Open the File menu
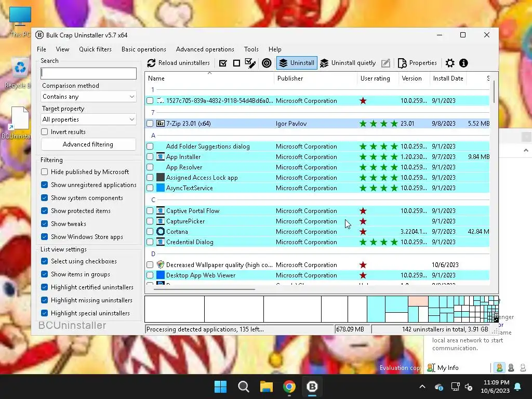The height and width of the screenshot is (399, 532). pos(42,49)
